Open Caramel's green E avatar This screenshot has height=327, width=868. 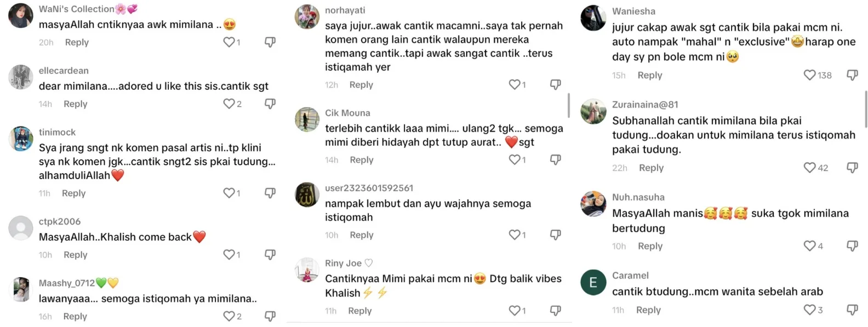point(593,283)
